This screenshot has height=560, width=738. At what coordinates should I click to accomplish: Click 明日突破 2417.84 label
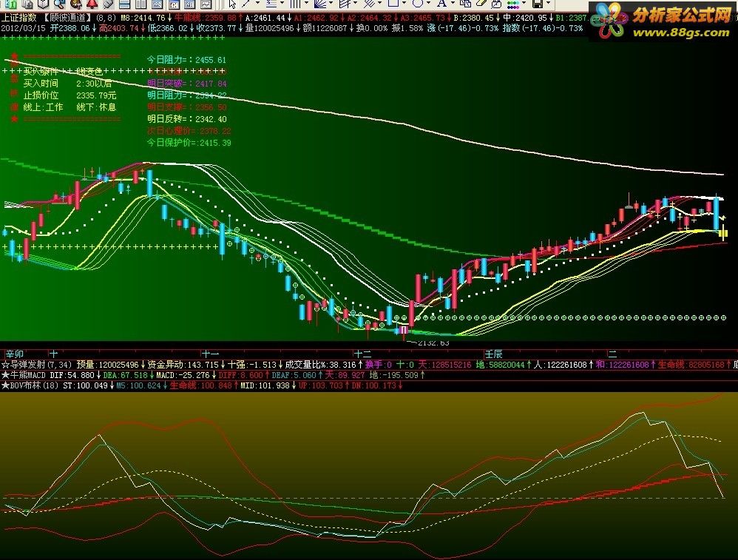(x=187, y=84)
